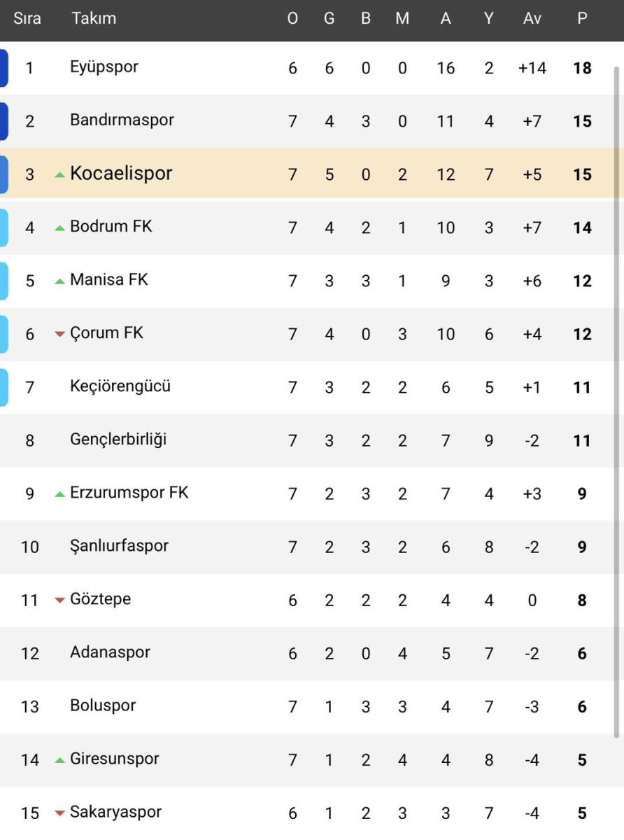
Task: Click the green up arrow beside Erzurumspor FK
Action: 59,493
